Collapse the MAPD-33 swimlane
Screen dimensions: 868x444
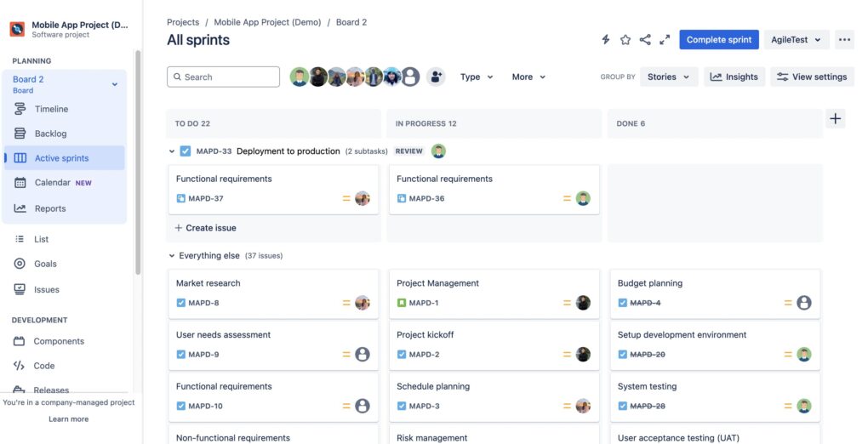(172, 151)
